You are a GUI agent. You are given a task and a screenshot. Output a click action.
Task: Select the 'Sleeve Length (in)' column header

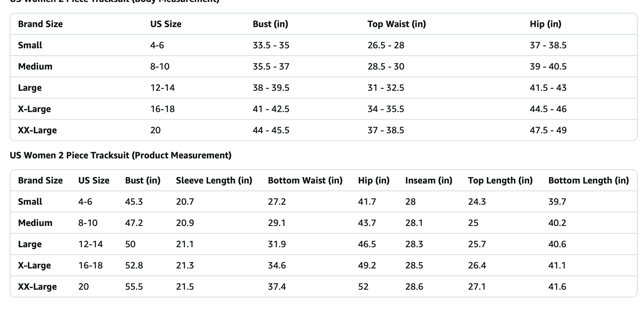(214, 181)
